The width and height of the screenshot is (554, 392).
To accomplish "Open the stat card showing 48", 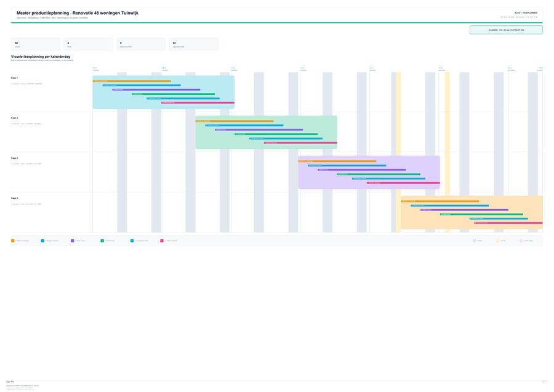I will pos(36,44).
